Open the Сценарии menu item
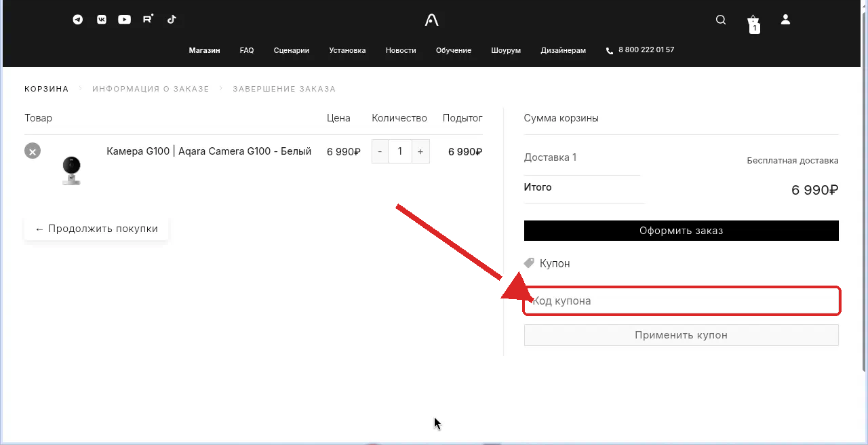 (292, 50)
